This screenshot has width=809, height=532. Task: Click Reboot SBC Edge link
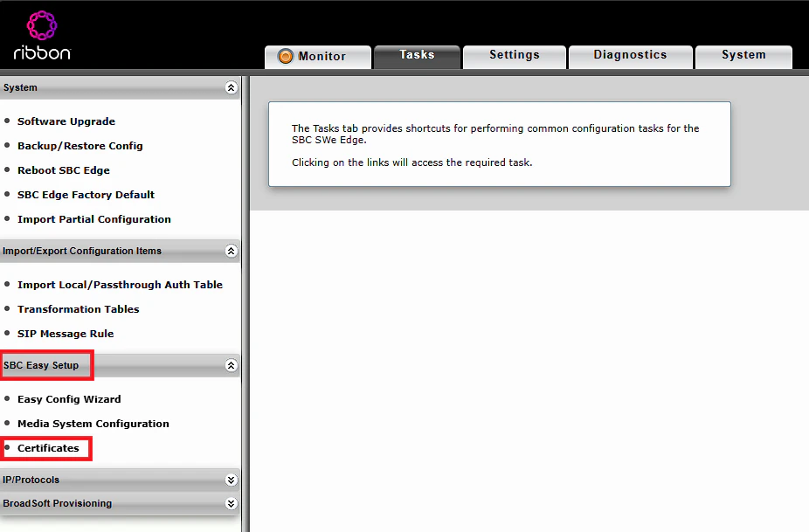(64, 170)
